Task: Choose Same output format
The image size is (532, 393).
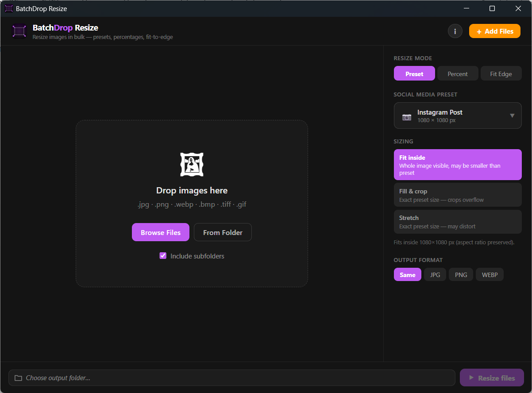Action: point(407,274)
